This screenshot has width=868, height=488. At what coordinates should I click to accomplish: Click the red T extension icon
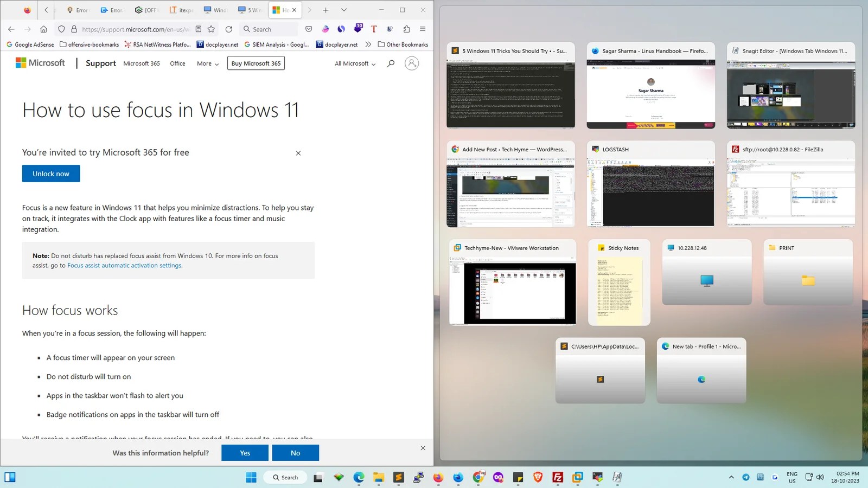(x=374, y=29)
